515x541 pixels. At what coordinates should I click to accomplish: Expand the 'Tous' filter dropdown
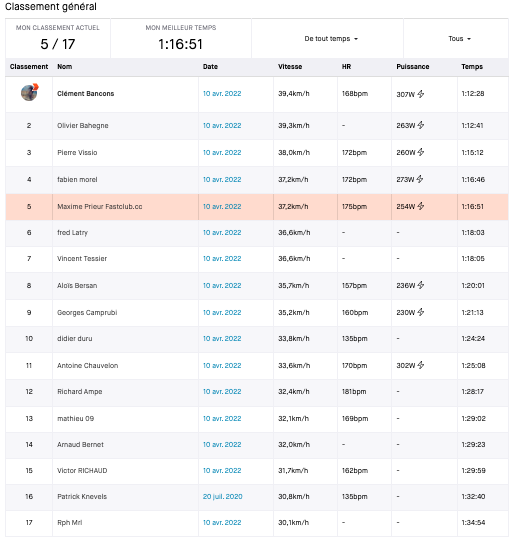pos(459,39)
